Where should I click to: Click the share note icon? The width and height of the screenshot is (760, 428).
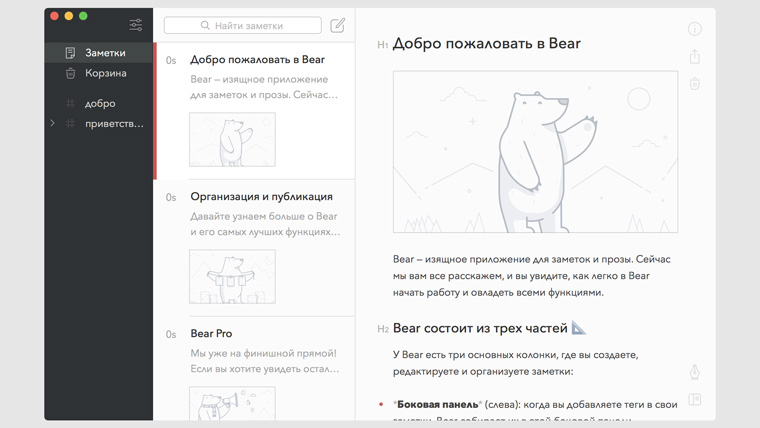(x=695, y=57)
